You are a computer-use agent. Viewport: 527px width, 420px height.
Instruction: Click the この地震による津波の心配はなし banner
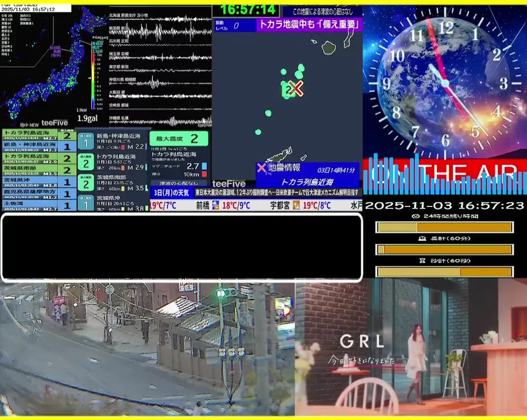323,12
